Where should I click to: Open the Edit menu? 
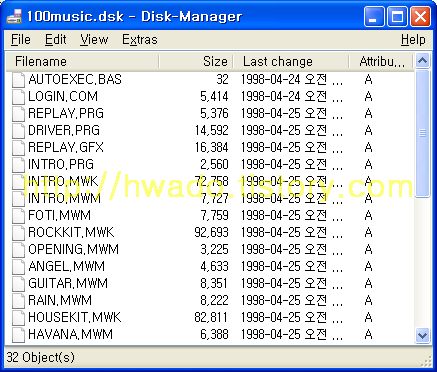click(x=56, y=40)
